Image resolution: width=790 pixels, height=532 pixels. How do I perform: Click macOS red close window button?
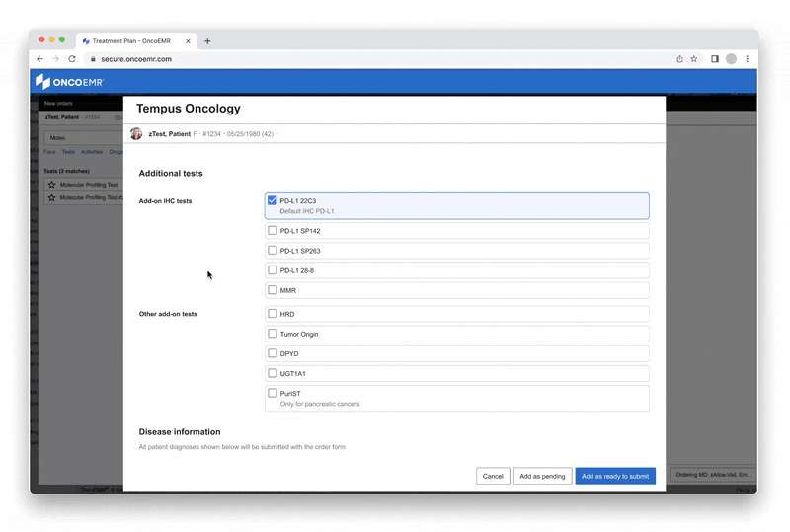(x=41, y=39)
